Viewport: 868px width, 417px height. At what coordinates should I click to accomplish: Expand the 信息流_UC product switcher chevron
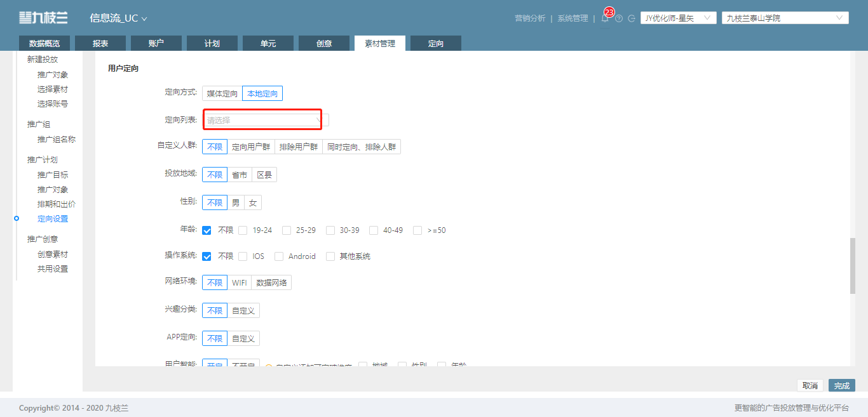tap(144, 18)
